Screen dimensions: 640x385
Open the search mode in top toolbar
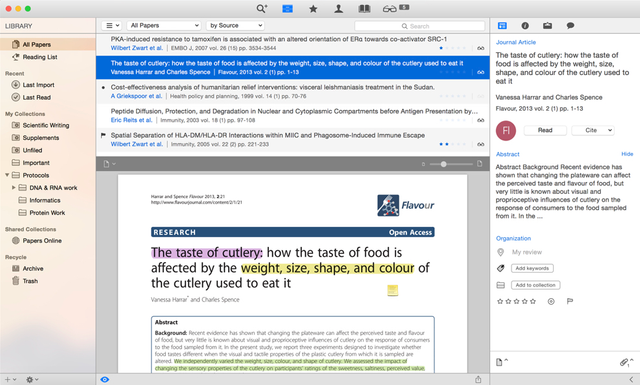pyautogui.click(x=262, y=8)
